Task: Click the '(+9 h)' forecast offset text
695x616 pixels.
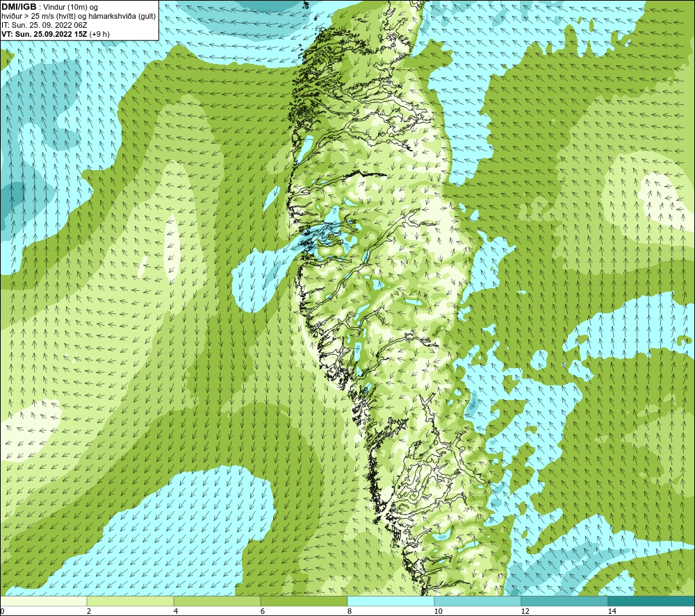Action: pyautogui.click(x=99, y=34)
